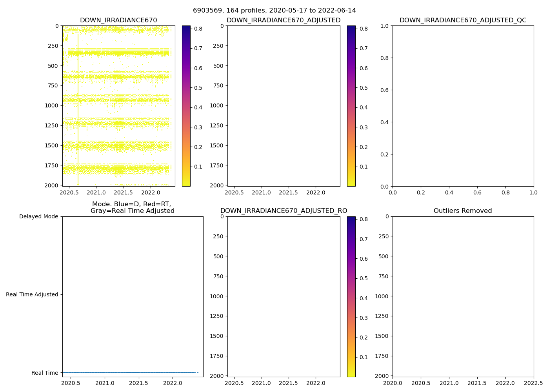Click the colorbar beside the DOWN_IRRADIANCE670_ADJUSTED_RO plot
Image resolution: width=549 pixels, height=392 pixels.
click(351, 296)
